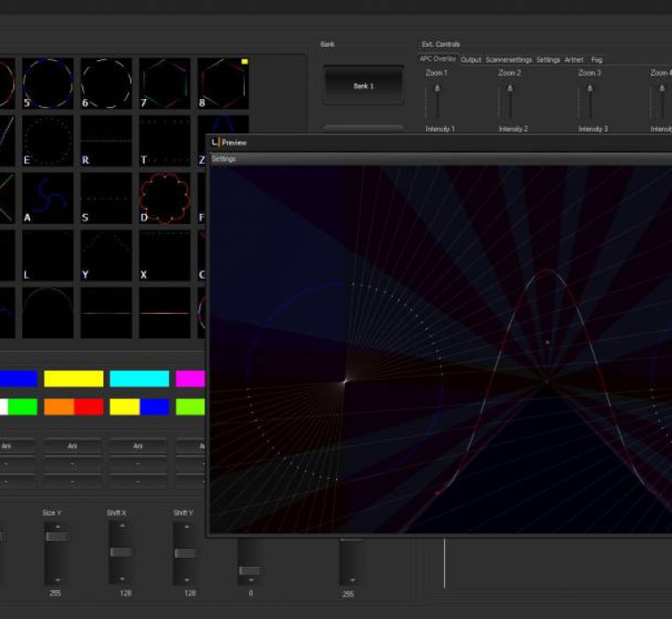Screen dimensions: 672x619
Task: Choose the red flower pattern D
Action: point(164,198)
